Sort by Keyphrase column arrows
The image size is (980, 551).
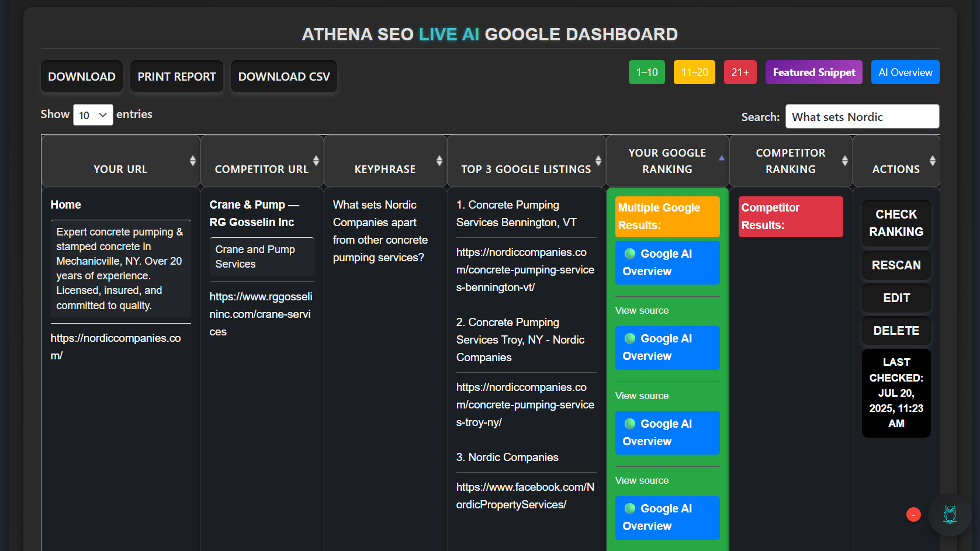439,161
